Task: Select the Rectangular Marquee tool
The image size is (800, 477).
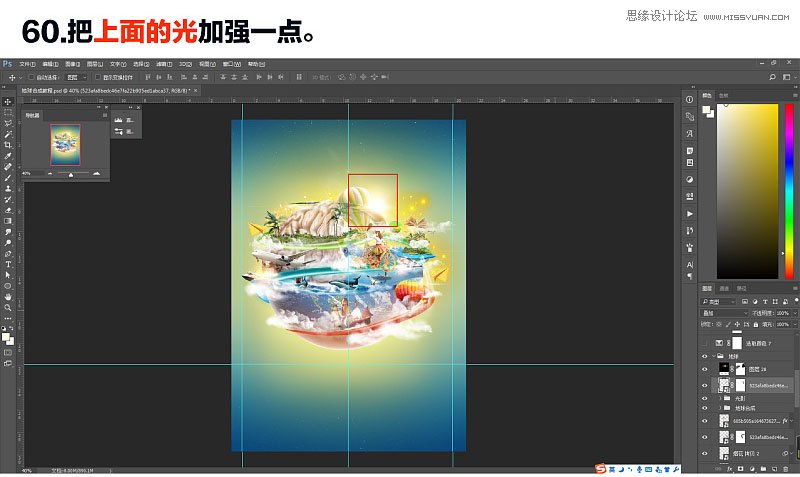Action: tap(8, 112)
